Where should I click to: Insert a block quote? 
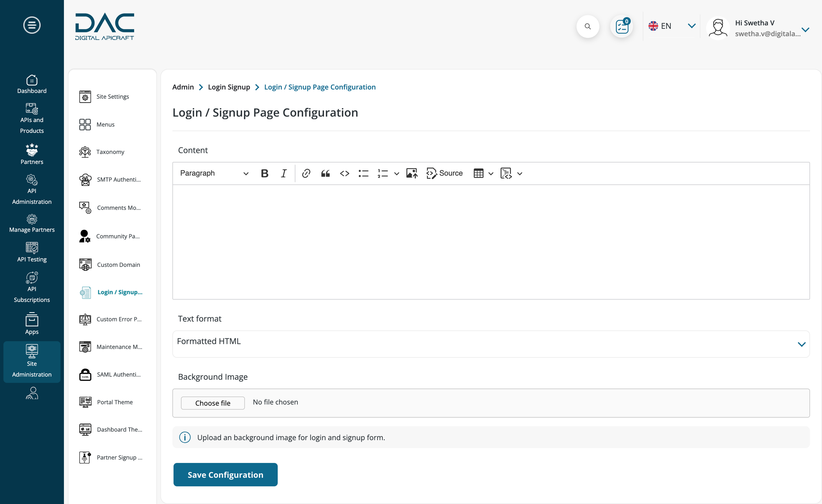click(x=325, y=173)
